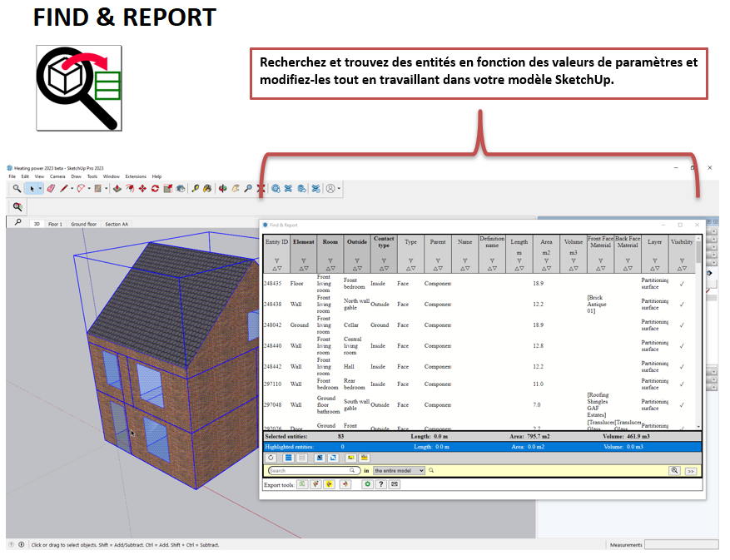Launch Find & Report from second toolbar row
Image resolution: width=730 pixels, height=560 pixels.
17,206
